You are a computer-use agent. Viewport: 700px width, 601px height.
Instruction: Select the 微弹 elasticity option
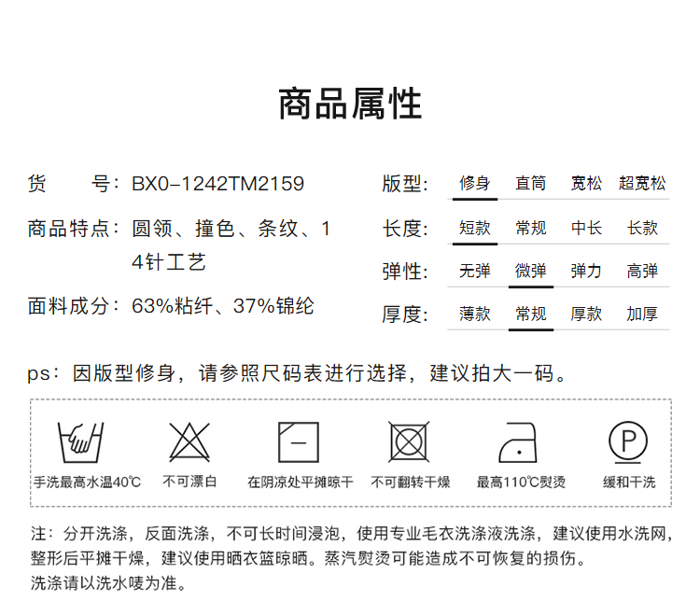[530, 272]
